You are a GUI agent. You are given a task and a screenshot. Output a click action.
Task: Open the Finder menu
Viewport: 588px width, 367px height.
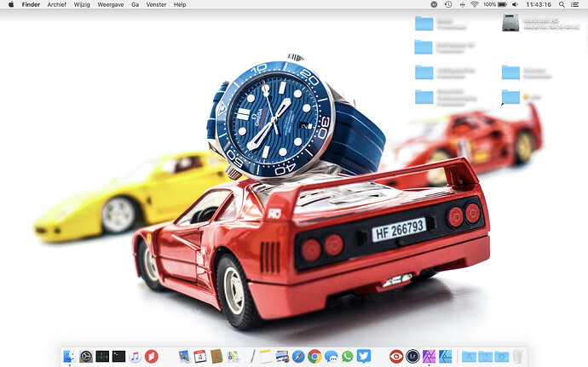click(x=31, y=4)
